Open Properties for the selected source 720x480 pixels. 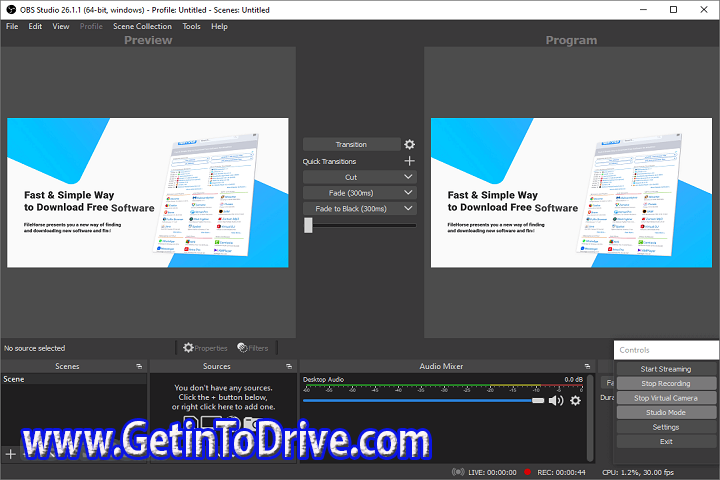pyautogui.click(x=205, y=348)
